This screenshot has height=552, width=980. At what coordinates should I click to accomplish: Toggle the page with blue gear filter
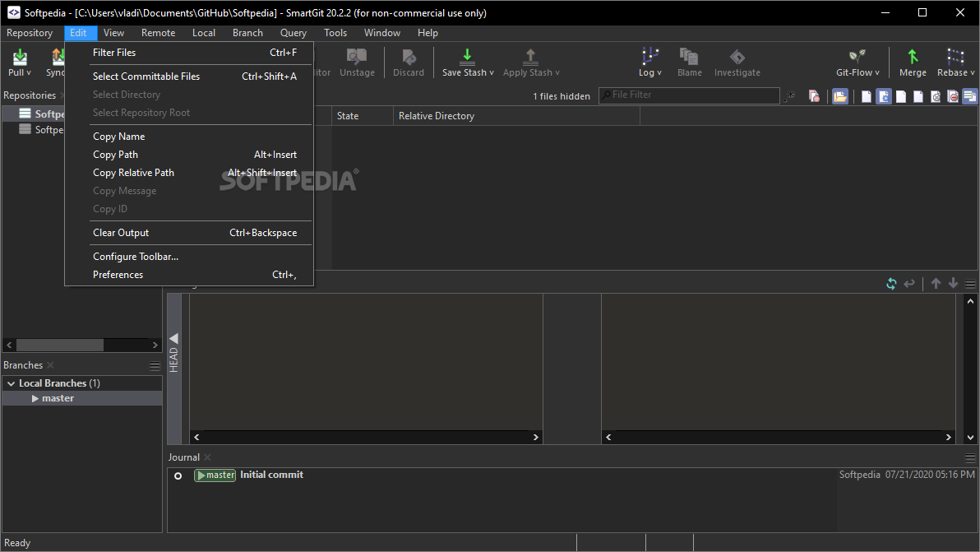[884, 96]
